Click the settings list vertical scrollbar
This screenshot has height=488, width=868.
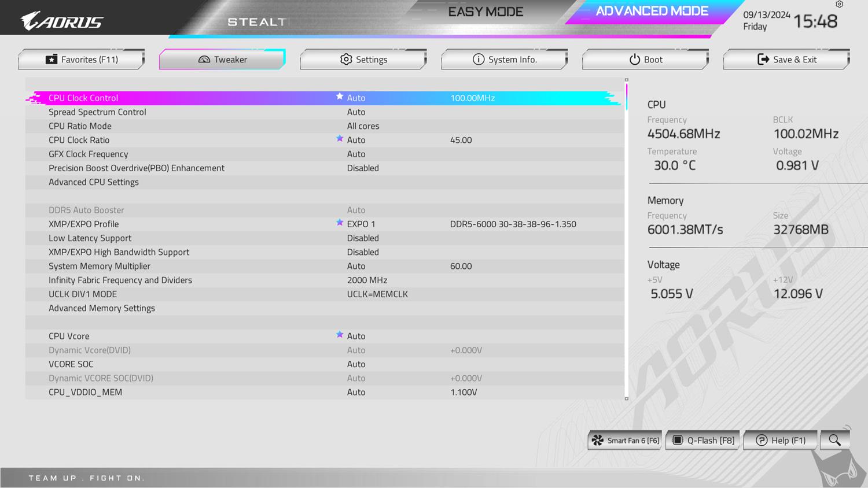[x=626, y=231]
